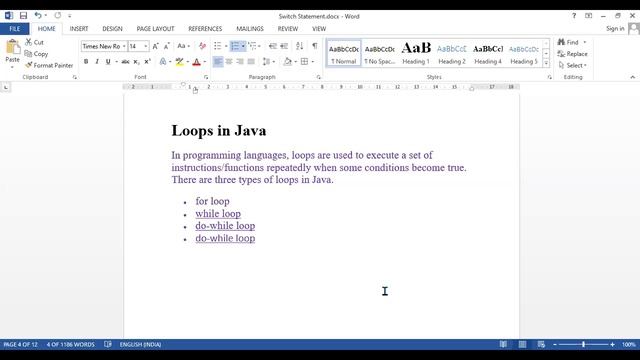Click Replace in Editing group
Screen dimensions: 640x360
(x=573, y=53)
